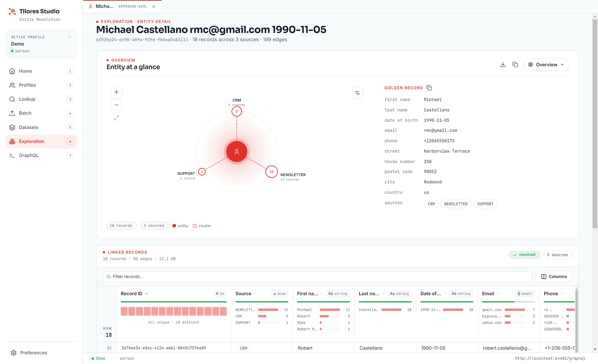This screenshot has width=598, height=364.
Task: Click the Record ID unique-values histogram
Action: coord(174,311)
